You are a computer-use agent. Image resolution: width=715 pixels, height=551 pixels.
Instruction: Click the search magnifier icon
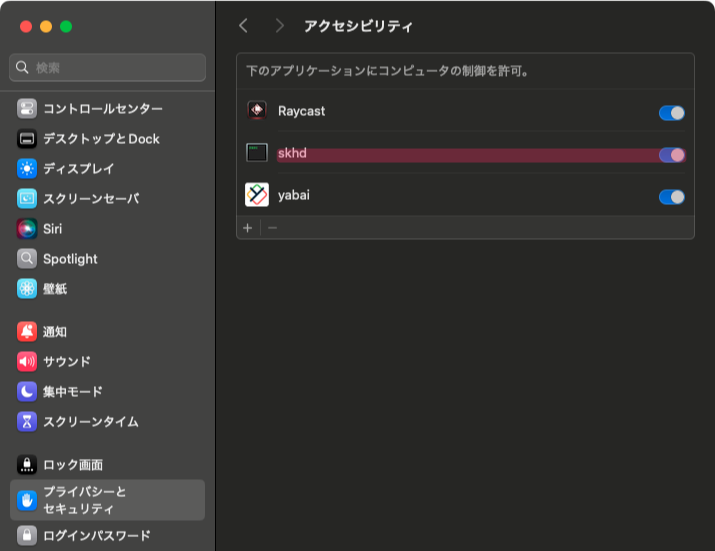point(22,68)
